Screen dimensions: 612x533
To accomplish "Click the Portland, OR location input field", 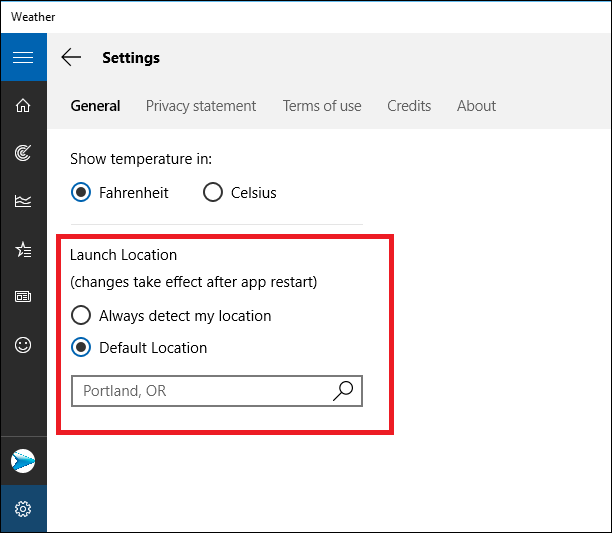I will [217, 391].
